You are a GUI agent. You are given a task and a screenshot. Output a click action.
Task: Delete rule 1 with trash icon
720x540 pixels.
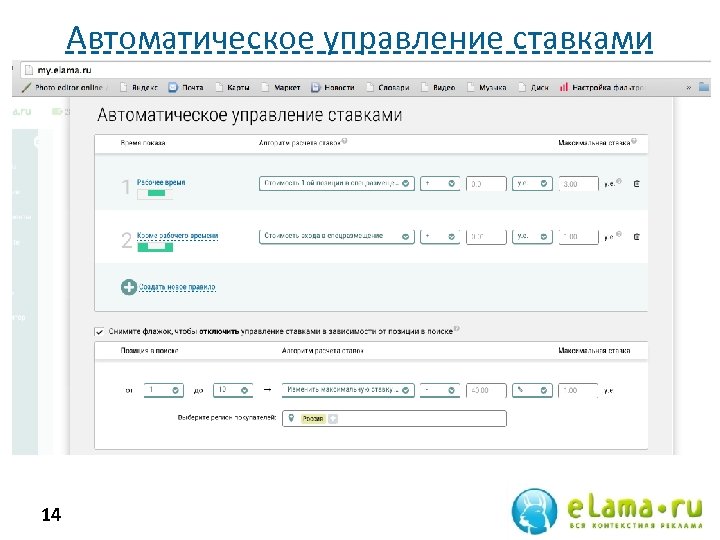[x=636, y=184]
